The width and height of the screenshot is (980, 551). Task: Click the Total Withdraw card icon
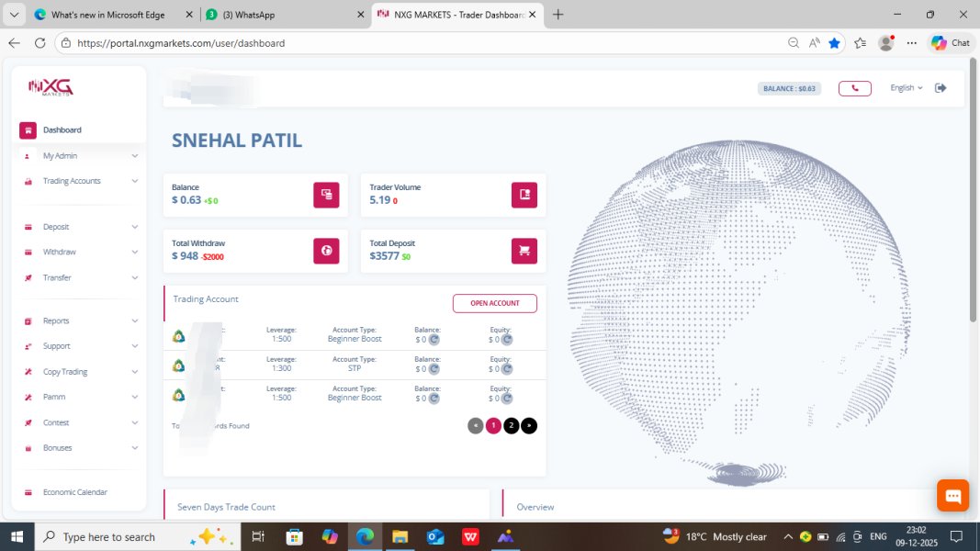click(x=326, y=251)
